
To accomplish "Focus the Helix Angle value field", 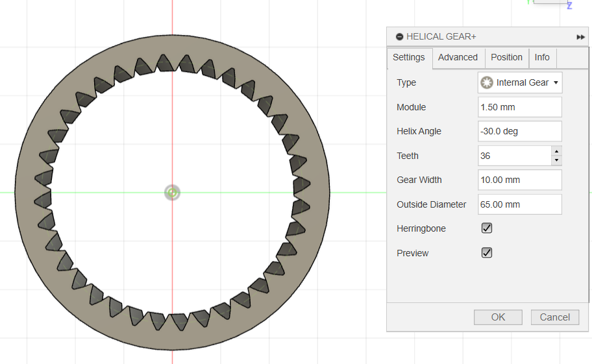I will click(519, 131).
